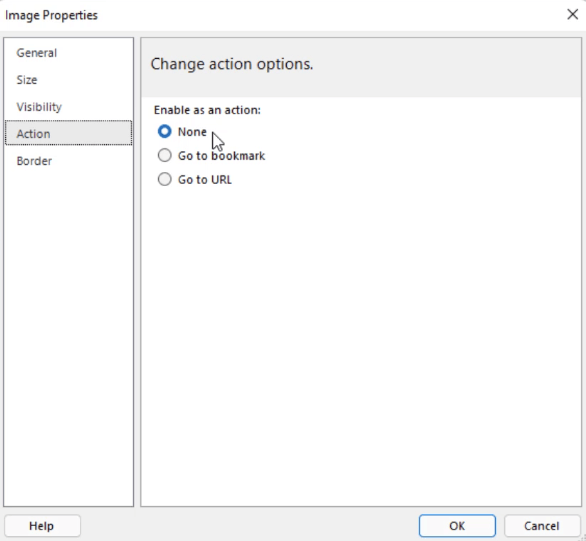Cancel the Image Properties dialog

(x=542, y=526)
